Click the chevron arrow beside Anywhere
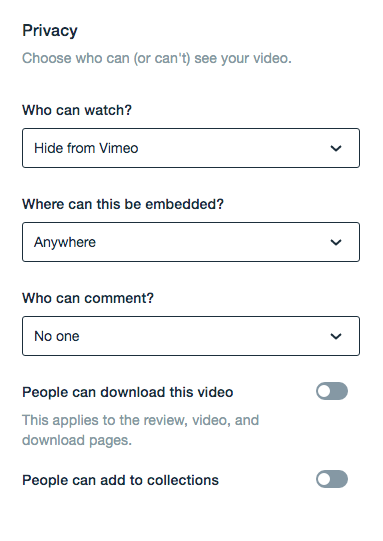Viewport: 383px width, 541px height. [336, 242]
